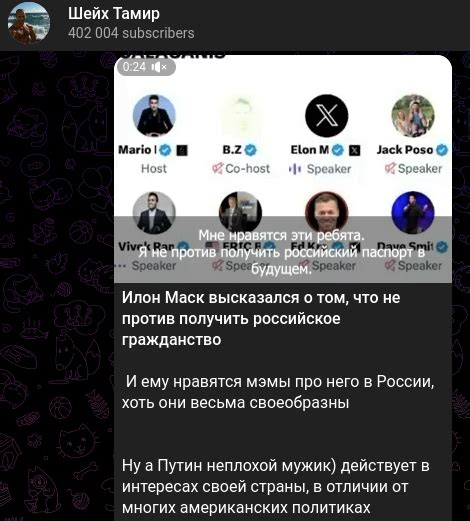Select Dave Smith speaker avatar
This screenshot has width=470, height=521.
pyautogui.click(x=413, y=212)
